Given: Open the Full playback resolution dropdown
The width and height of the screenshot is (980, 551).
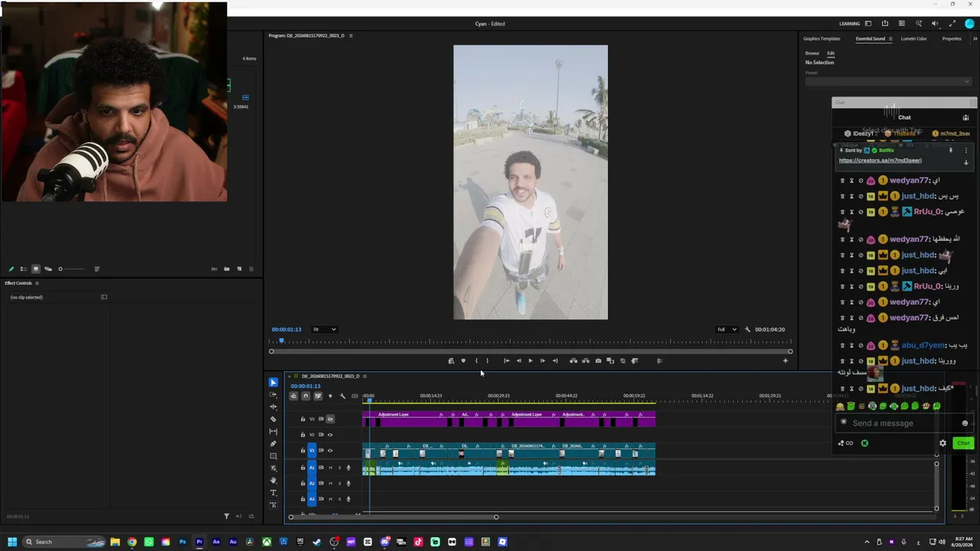Looking at the screenshot, I should [x=727, y=329].
